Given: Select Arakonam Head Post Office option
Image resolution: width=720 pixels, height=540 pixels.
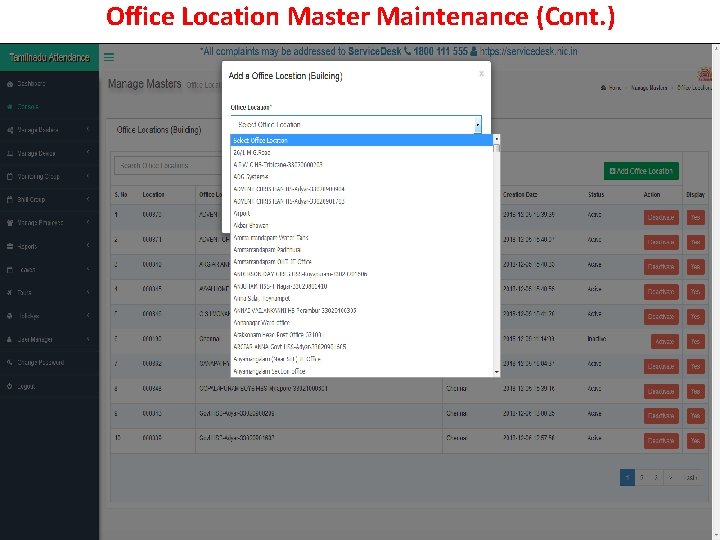Looking at the screenshot, I should [362, 335].
